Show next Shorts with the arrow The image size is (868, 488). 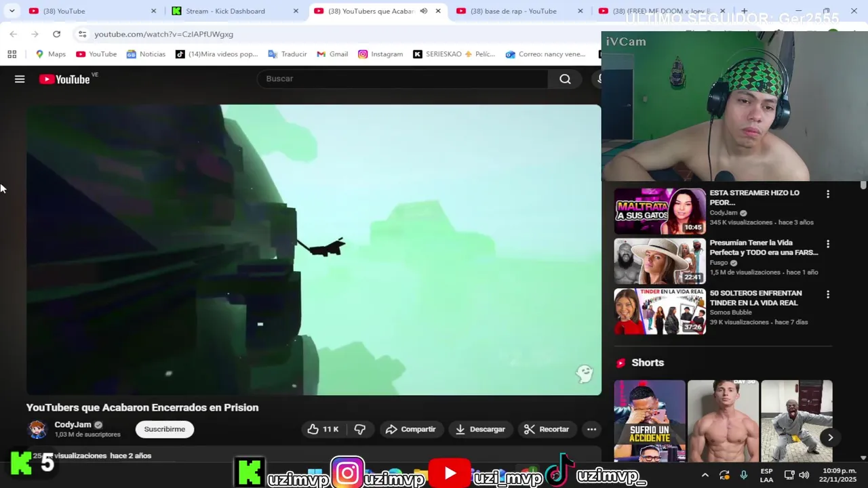click(830, 437)
